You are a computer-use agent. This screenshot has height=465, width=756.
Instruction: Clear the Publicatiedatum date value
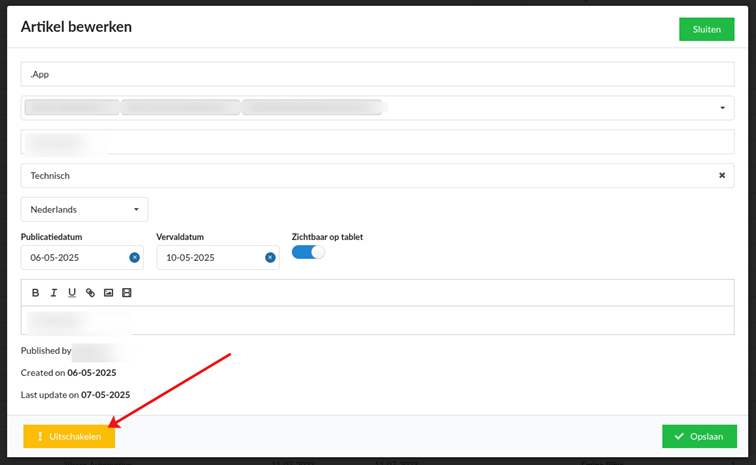135,258
